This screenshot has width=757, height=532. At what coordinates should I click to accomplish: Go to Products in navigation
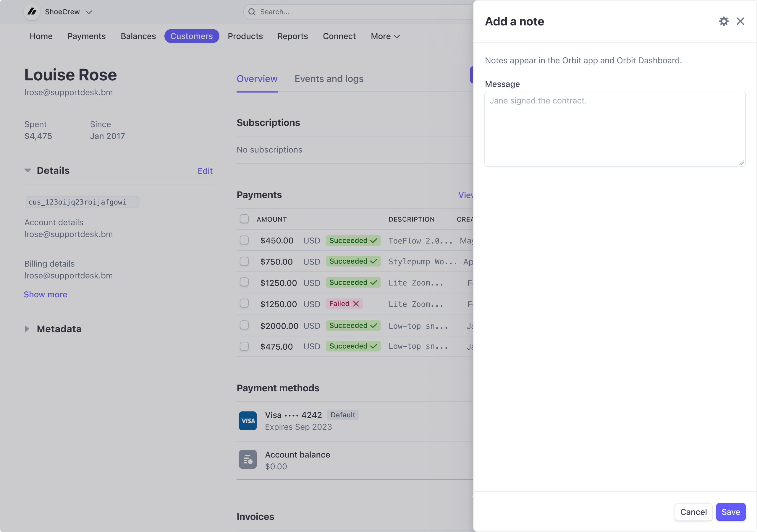coord(245,36)
